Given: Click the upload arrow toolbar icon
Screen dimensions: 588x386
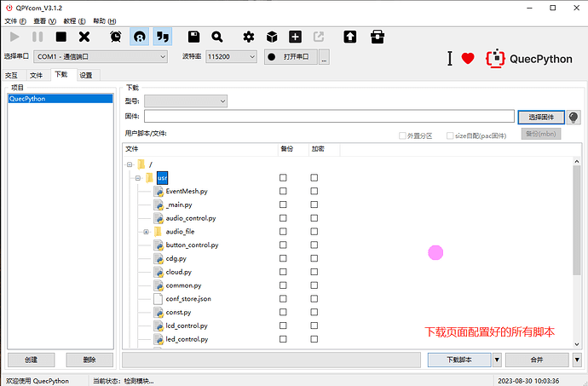Looking at the screenshot, I should [350, 37].
